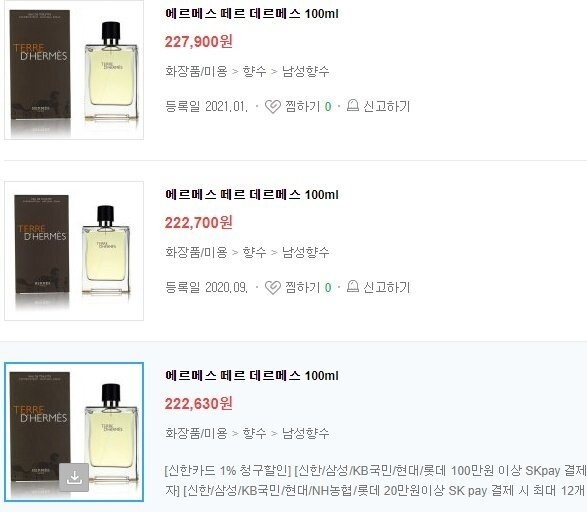
Task: Click the heart wishlist icon on the 222,700원 item
Action: [x=273, y=287]
